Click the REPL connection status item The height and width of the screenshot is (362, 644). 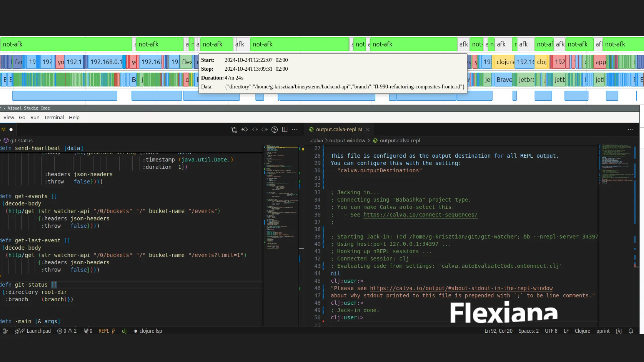(107, 331)
